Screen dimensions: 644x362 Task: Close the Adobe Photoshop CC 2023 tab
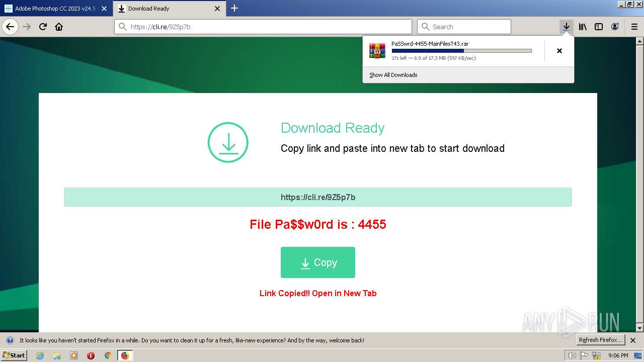coord(104,9)
